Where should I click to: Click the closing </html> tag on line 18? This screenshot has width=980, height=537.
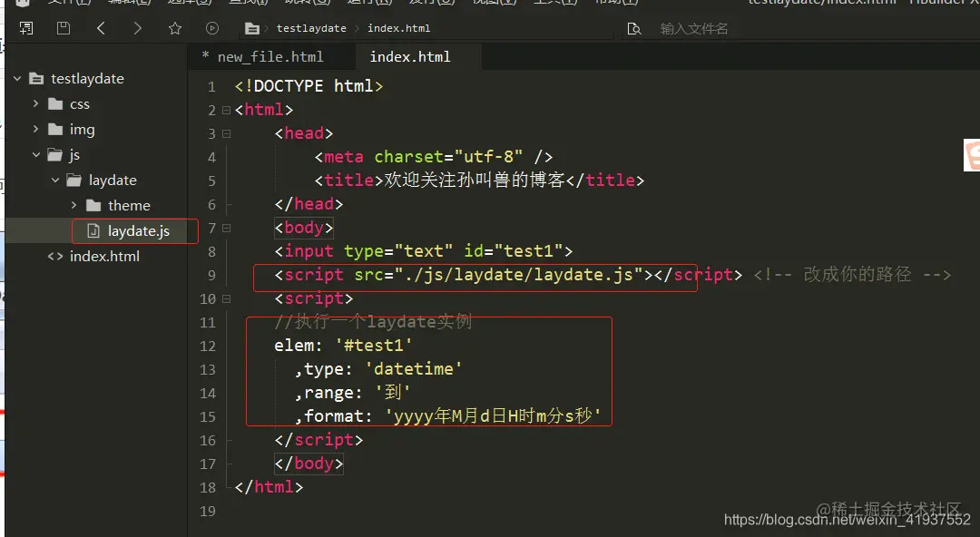(x=269, y=487)
